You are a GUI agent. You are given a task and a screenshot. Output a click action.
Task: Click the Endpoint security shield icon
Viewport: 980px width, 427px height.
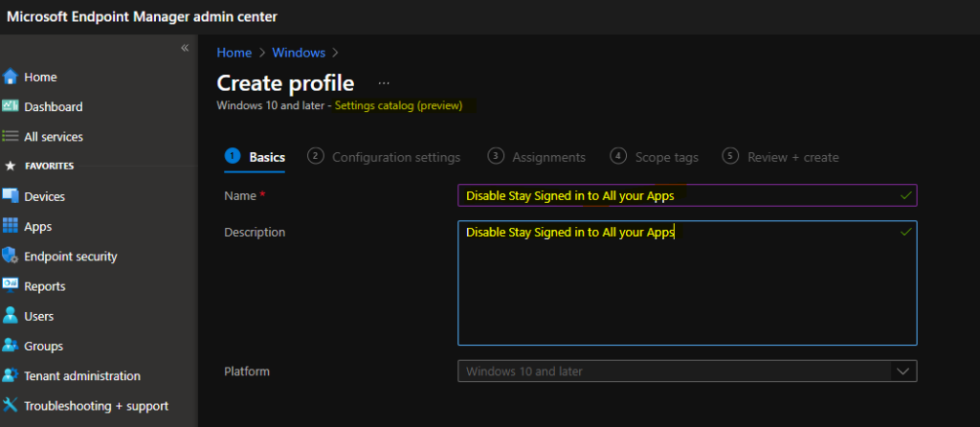pos(10,256)
